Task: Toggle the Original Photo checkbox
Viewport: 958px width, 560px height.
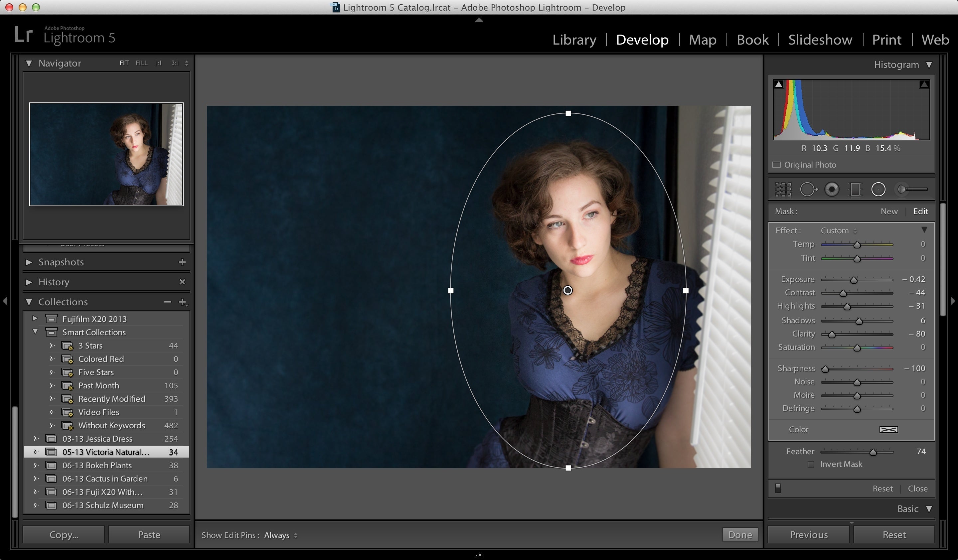Action: tap(777, 165)
